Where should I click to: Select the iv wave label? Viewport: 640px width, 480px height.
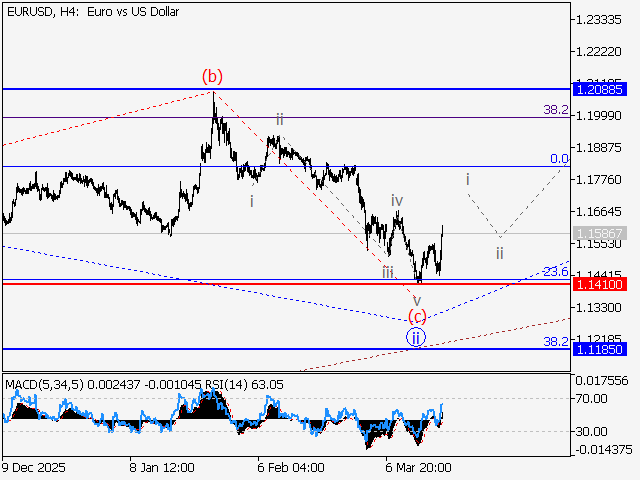click(x=397, y=201)
